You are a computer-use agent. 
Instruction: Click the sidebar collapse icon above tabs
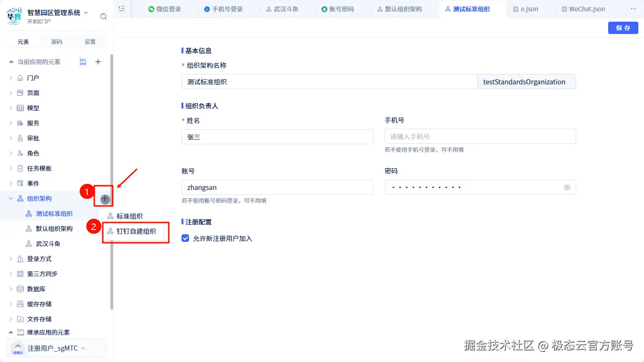(122, 8)
